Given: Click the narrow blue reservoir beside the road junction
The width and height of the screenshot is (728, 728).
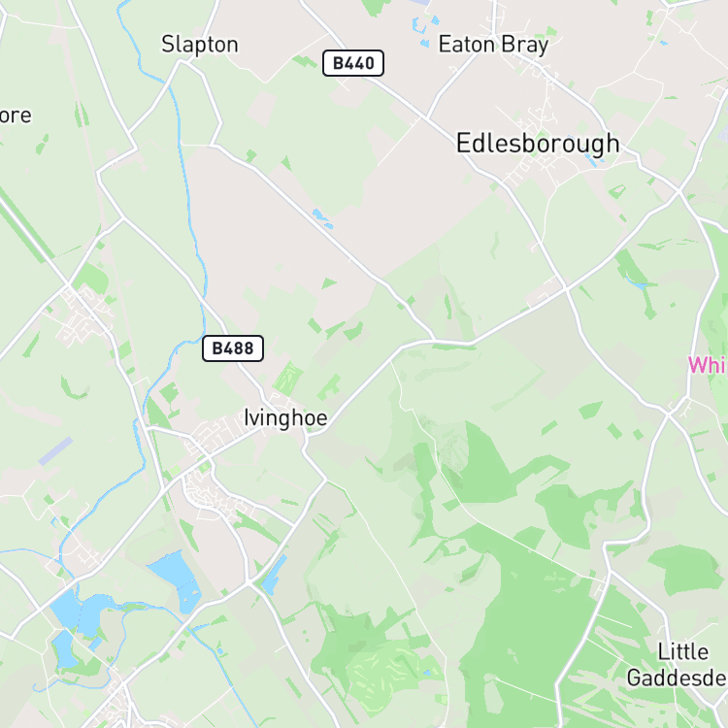Looking at the screenshot, I should pos(274,576).
